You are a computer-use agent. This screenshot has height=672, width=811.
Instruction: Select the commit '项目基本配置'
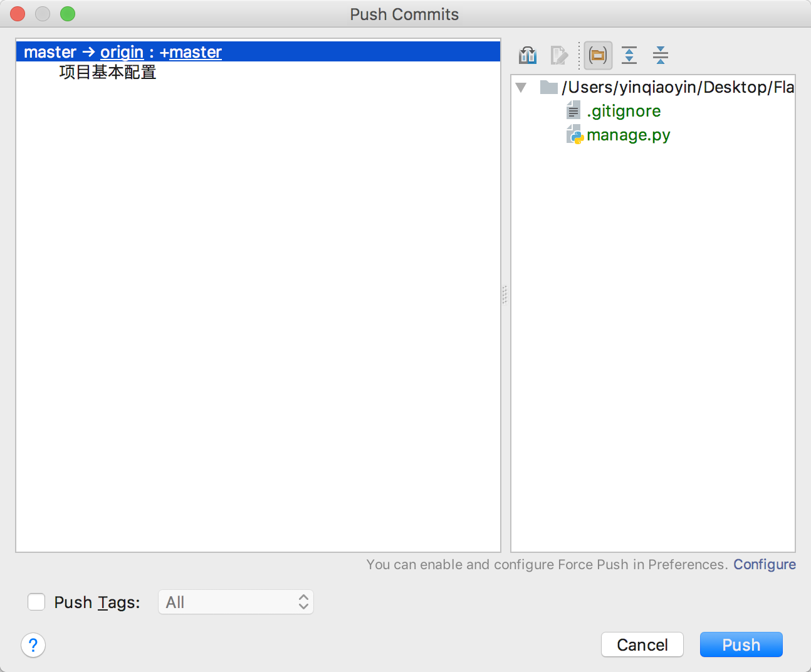coord(108,73)
